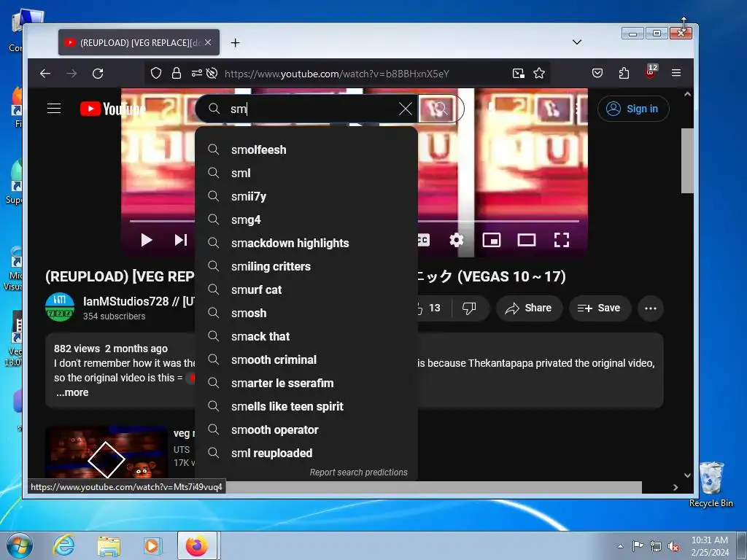Toggle miniplayer mode

(492, 240)
